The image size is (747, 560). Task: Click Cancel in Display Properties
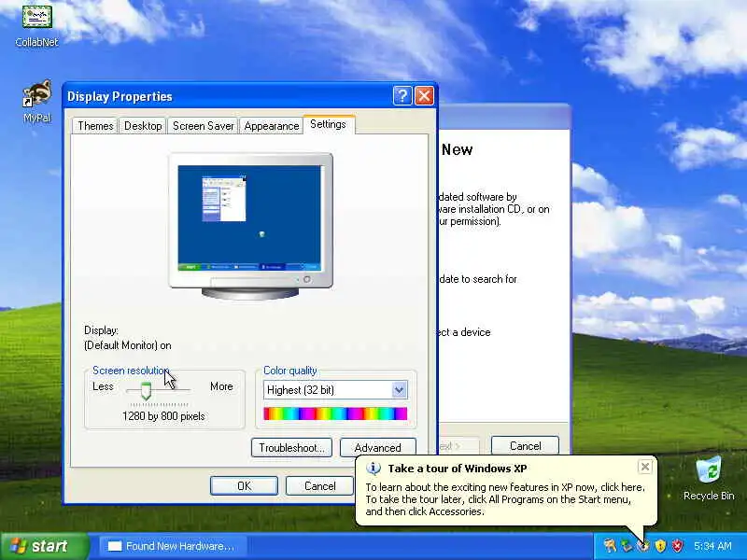pos(319,485)
